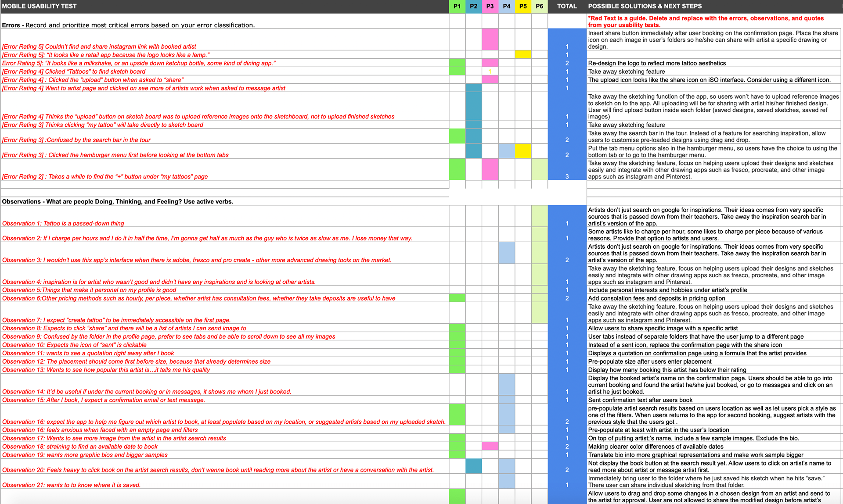Select error Clicked the upload button to share

click(224, 80)
